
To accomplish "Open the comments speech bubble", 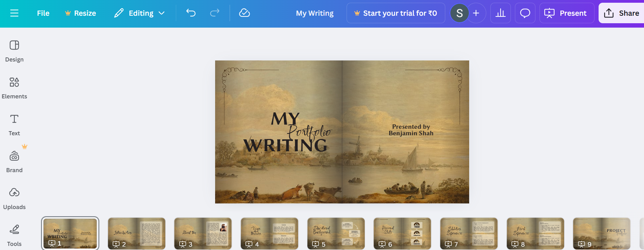I will pyautogui.click(x=525, y=13).
